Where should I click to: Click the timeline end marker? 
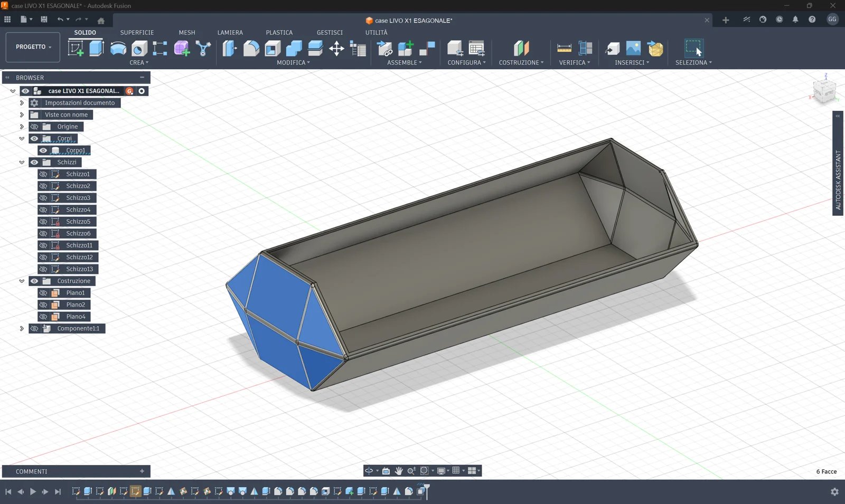tap(427, 491)
